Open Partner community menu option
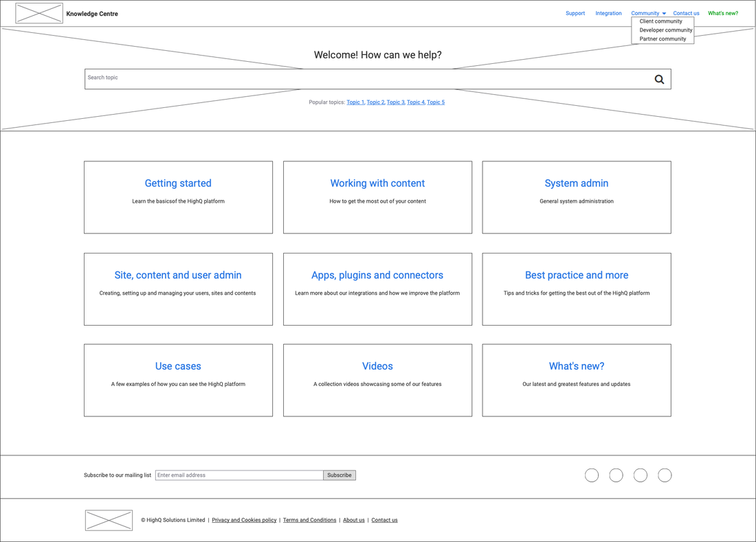This screenshot has width=756, height=542. 663,39
